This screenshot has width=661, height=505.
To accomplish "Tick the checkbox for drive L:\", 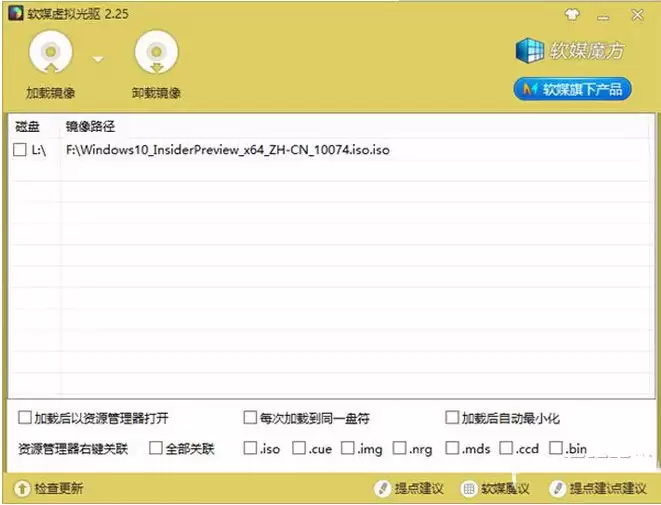I will point(20,149).
